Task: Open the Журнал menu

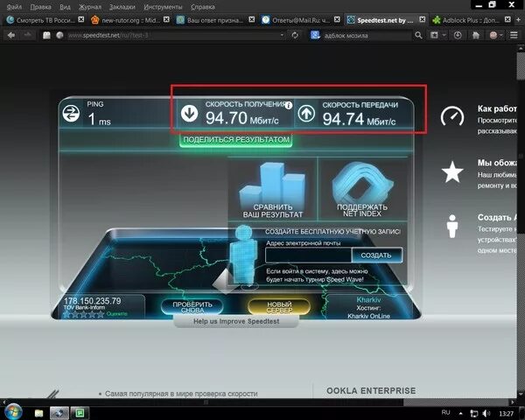Action: pos(90,7)
